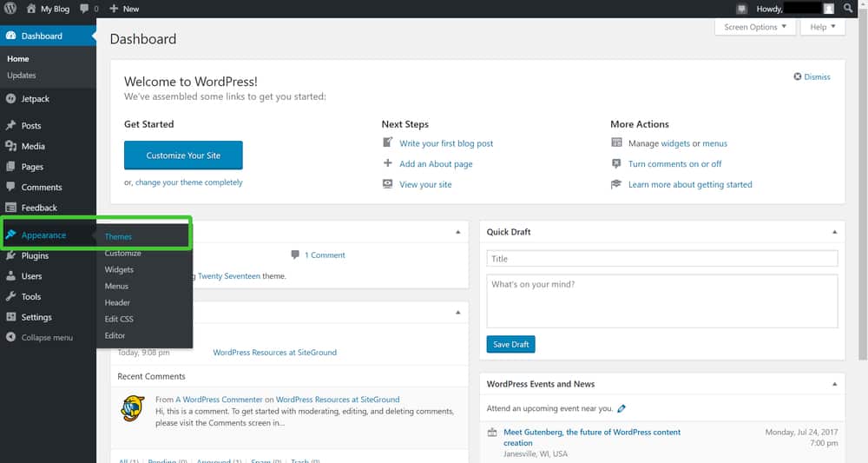Click the write-post pencil icon
868x463 pixels.
click(x=387, y=142)
